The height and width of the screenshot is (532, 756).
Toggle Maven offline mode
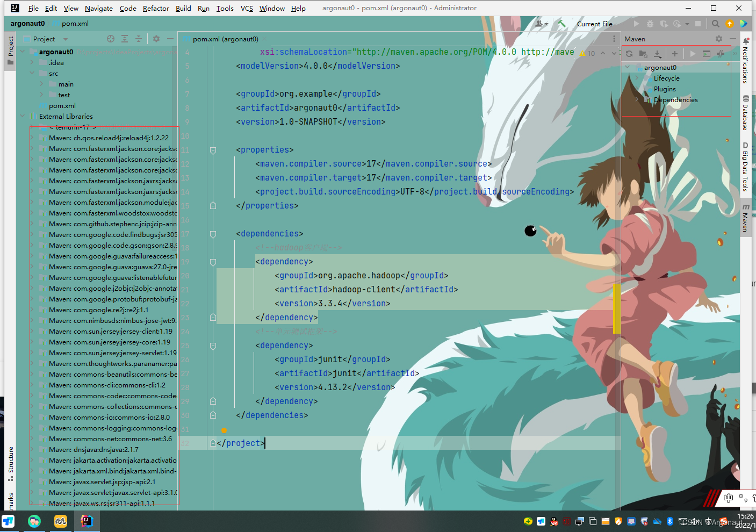pos(721,54)
